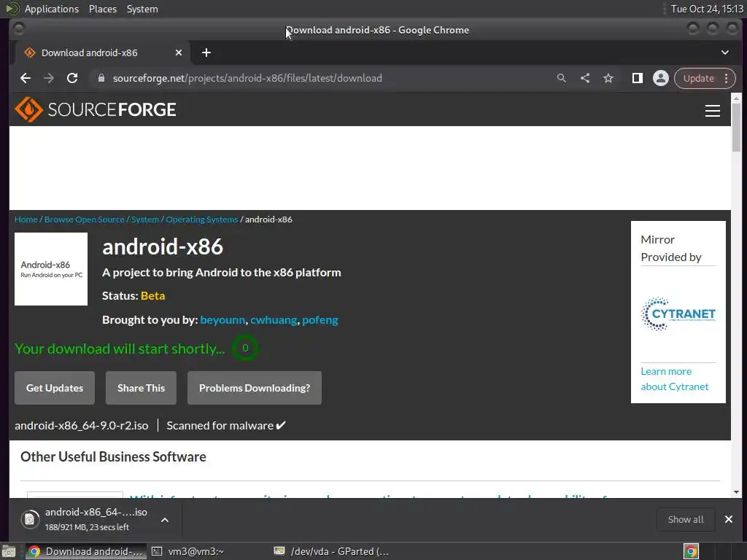Open the SourceForge hamburger menu

[x=713, y=111]
